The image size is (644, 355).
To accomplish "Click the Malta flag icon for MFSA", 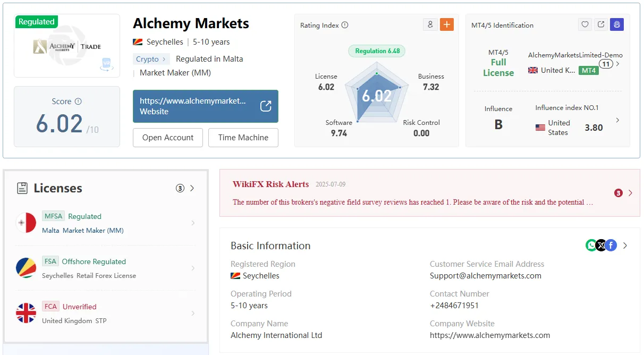I will point(26,223).
